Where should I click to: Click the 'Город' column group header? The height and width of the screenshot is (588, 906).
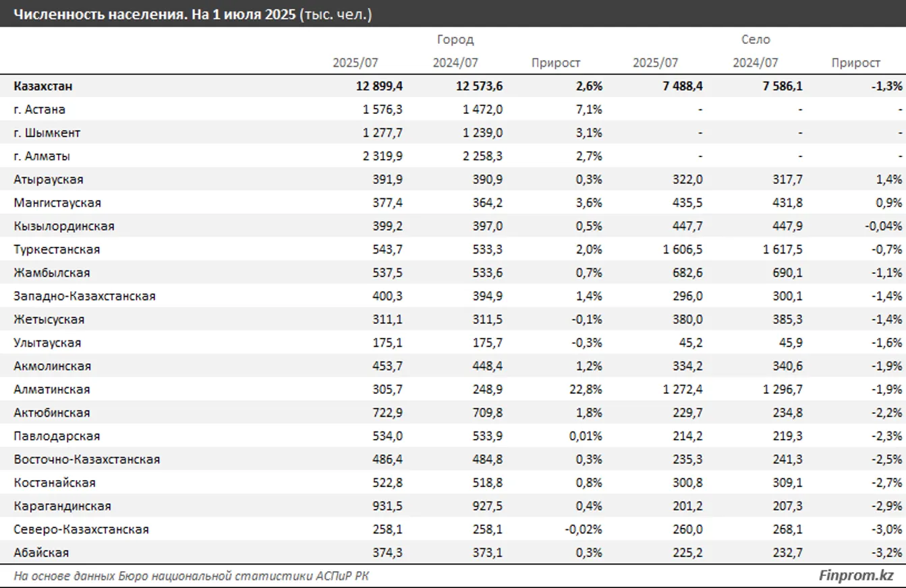point(455,40)
